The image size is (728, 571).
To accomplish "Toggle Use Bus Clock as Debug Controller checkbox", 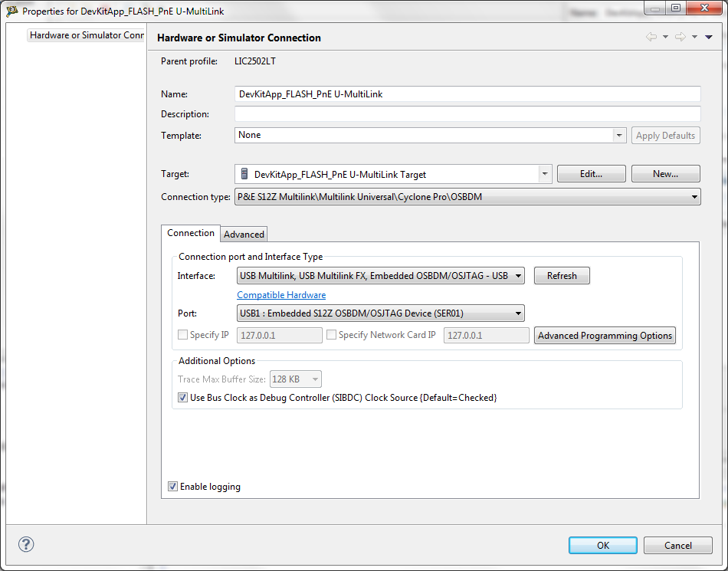I will click(x=183, y=398).
